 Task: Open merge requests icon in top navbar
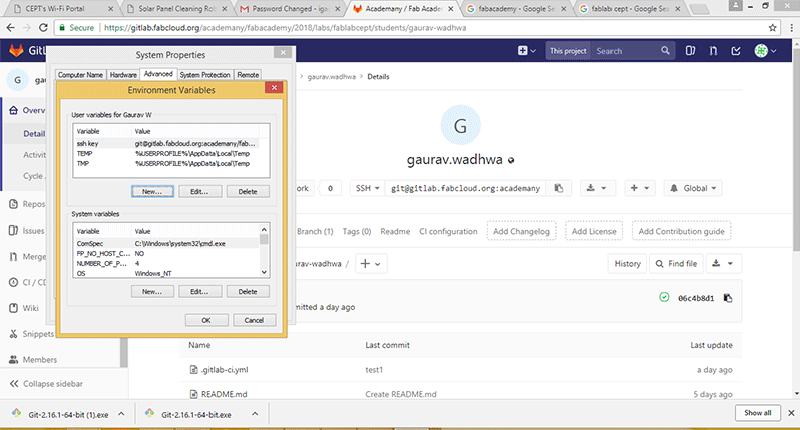(713, 50)
